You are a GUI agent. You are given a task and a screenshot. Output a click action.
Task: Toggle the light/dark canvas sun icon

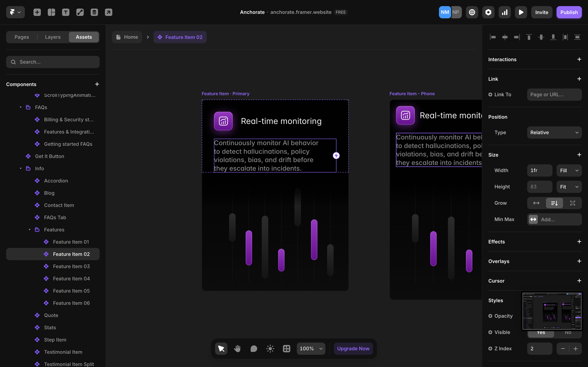[x=270, y=349]
